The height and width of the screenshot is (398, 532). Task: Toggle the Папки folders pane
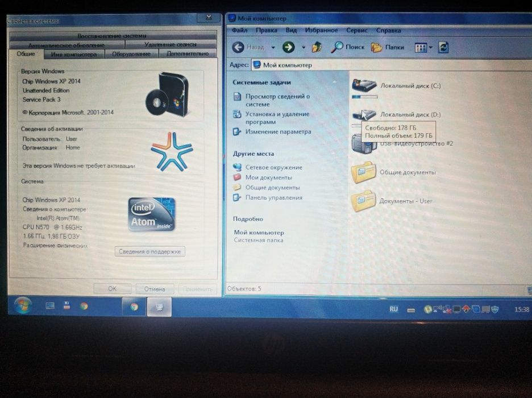pyautogui.click(x=388, y=47)
